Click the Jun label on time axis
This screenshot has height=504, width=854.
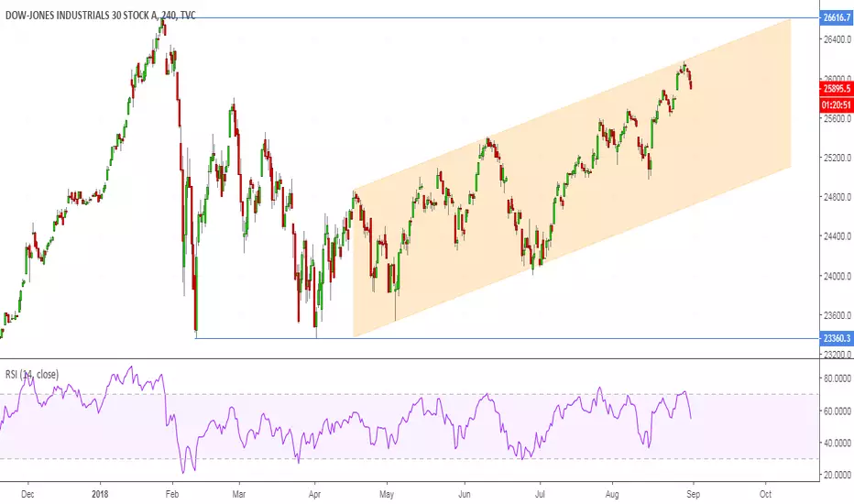(x=464, y=494)
